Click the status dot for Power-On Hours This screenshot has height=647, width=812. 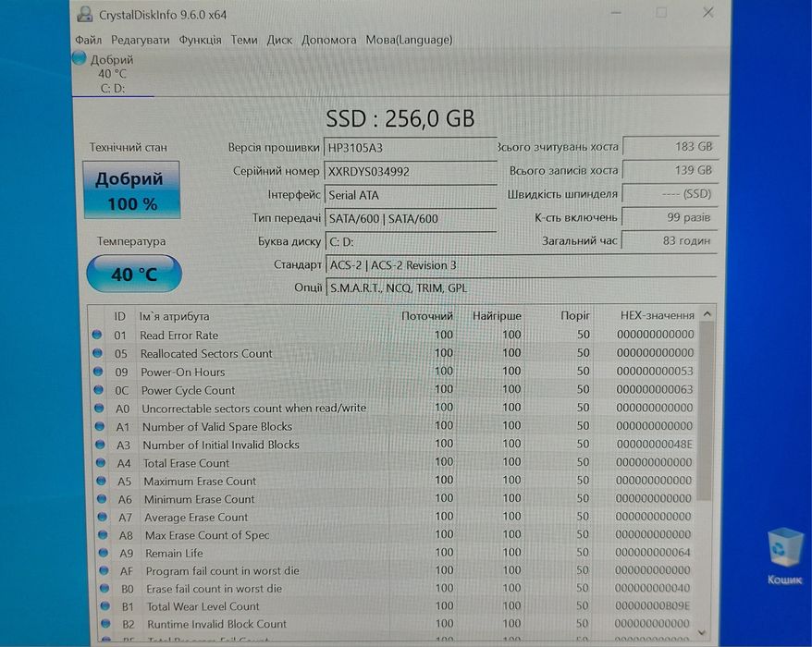[x=98, y=372]
